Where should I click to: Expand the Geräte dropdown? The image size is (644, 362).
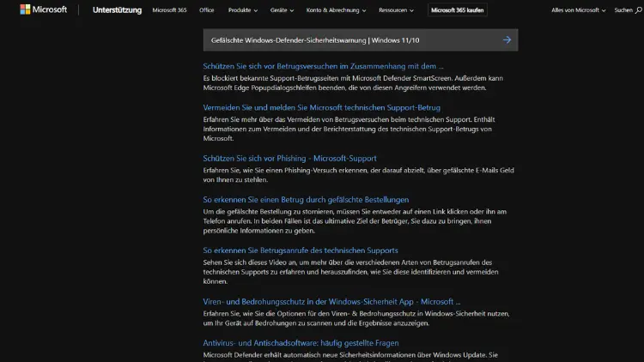pos(282,9)
